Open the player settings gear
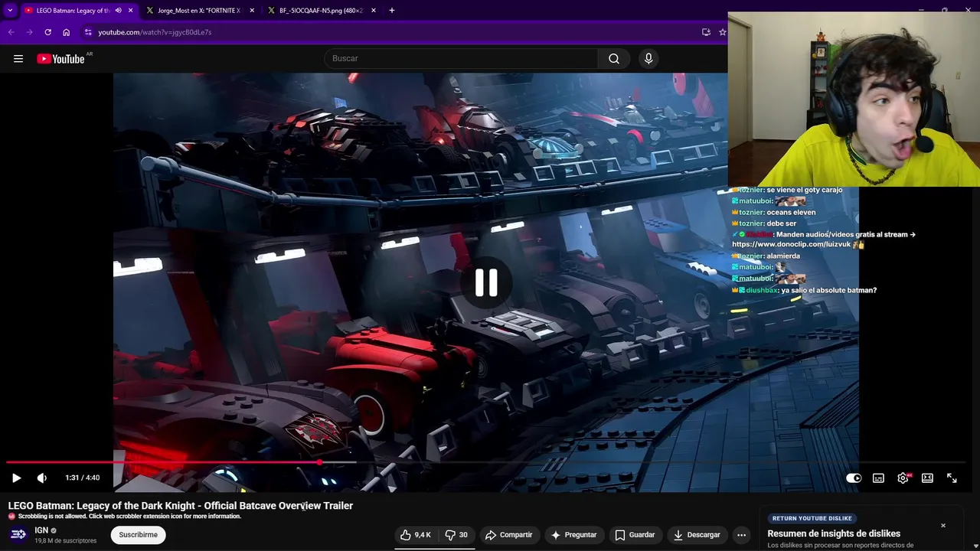 903,478
